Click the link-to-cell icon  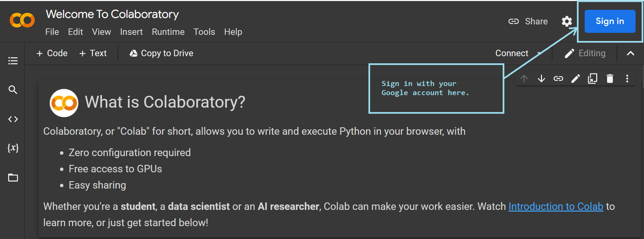(558, 79)
